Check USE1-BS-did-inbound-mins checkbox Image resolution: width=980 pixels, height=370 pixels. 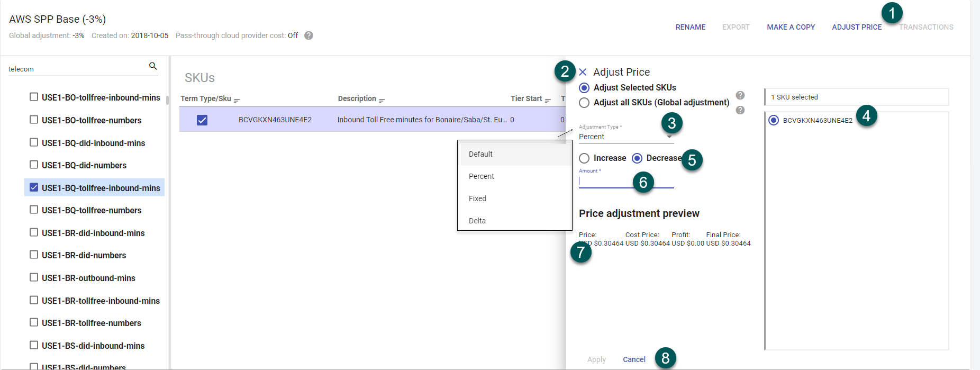(x=34, y=345)
